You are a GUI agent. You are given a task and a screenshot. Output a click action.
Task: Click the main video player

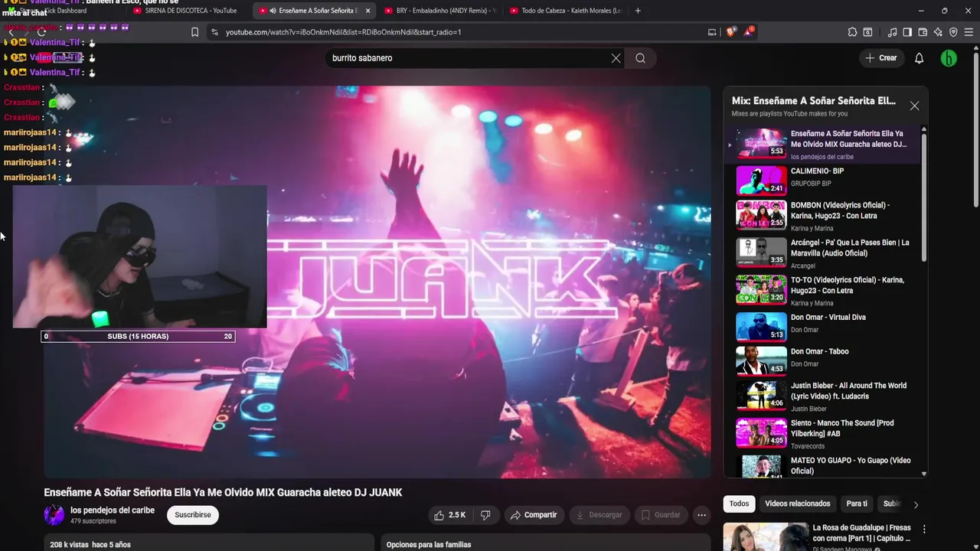coord(377,282)
